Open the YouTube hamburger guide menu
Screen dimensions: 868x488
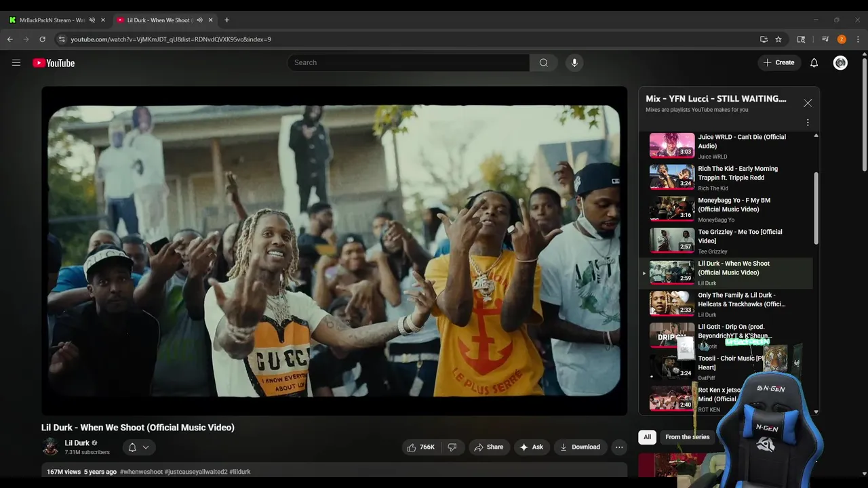click(x=16, y=63)
